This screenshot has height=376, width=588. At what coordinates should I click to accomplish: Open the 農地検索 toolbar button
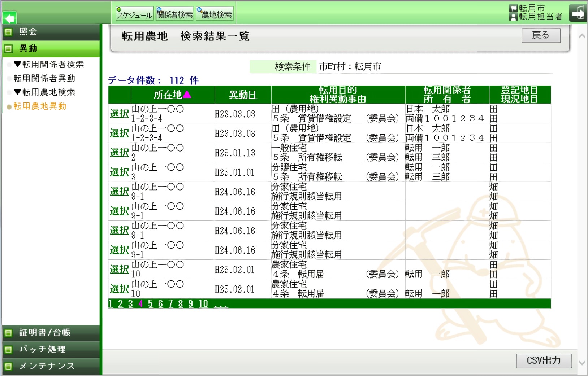click(215, 14)
